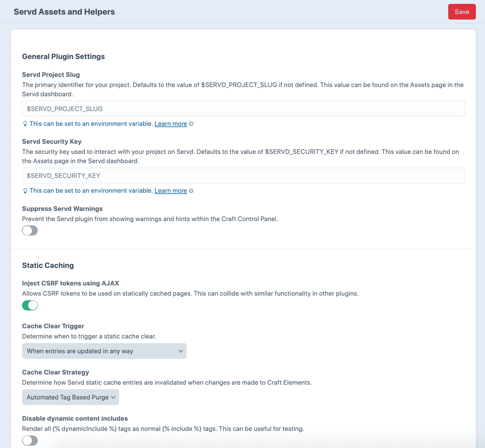Disable Inject CSRF tokens using AJAX switch
Screen dimensions: 485x448
click(x=30, y=305)
